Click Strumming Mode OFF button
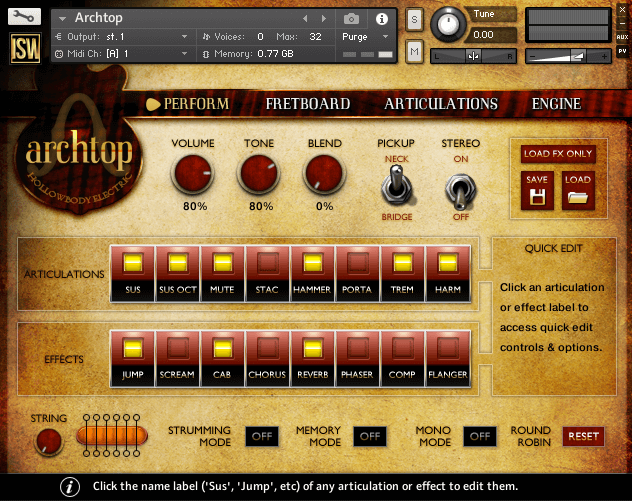The image size is (632, 501). 262,436
